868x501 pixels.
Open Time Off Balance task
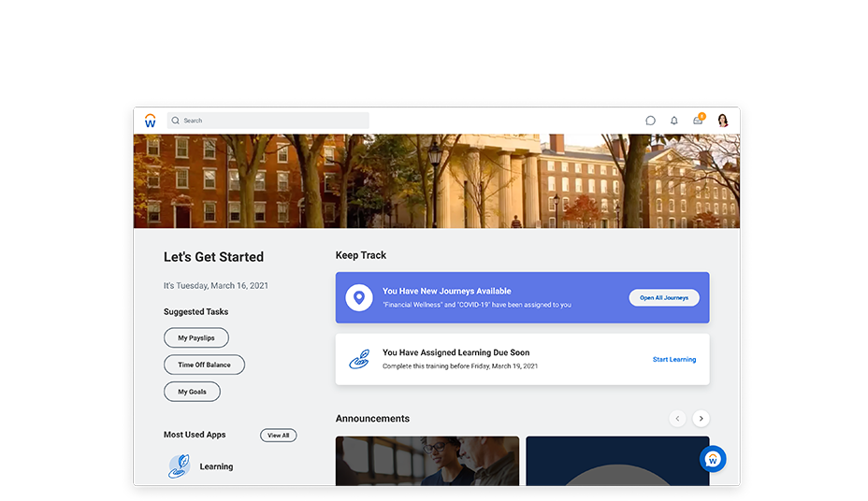204,365
